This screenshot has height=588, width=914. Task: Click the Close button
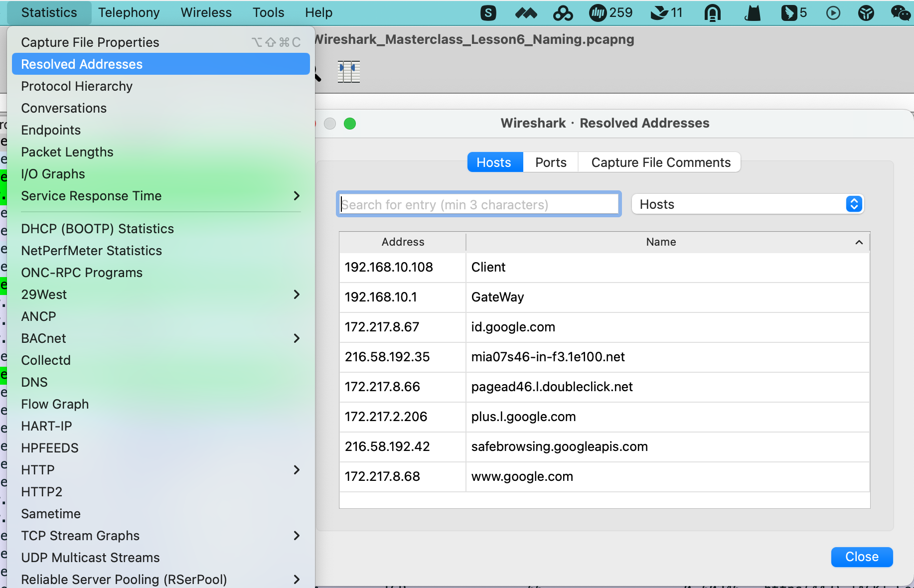862,557
